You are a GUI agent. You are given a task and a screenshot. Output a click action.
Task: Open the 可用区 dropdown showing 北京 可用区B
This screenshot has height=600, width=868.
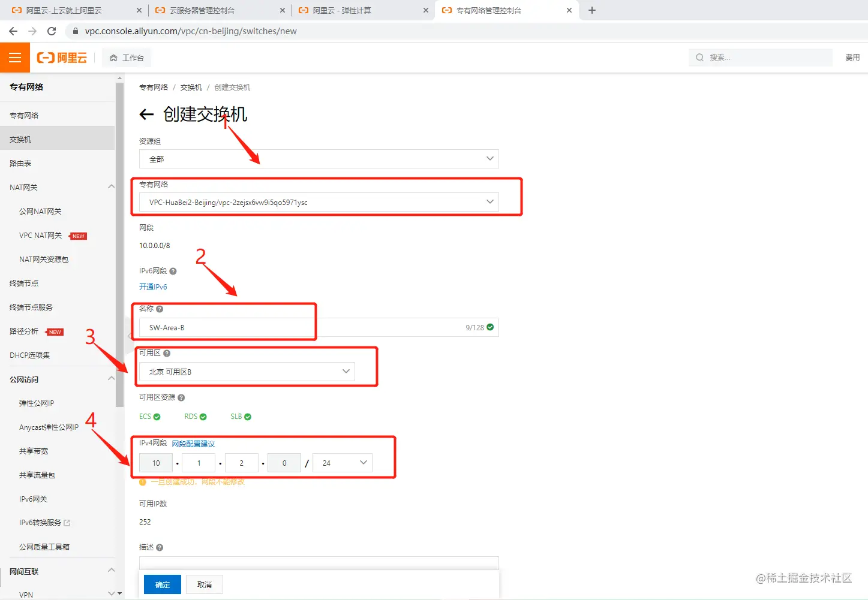pyautogui.click(x=247, y=372)
